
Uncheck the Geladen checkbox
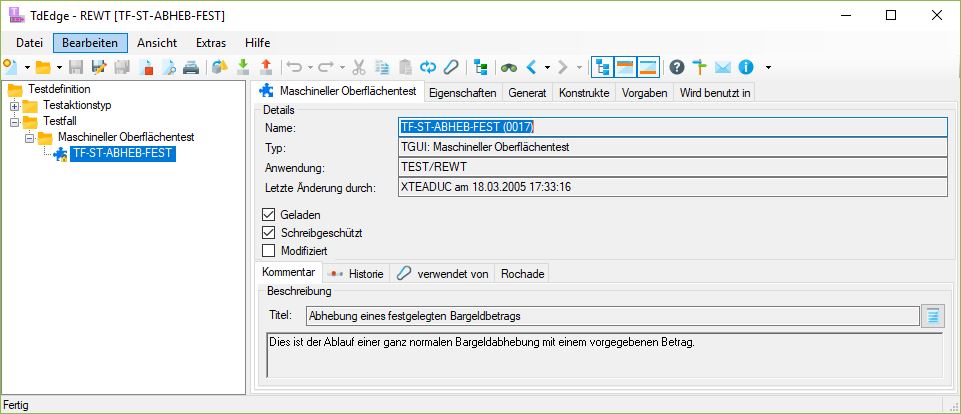[268, 215]
